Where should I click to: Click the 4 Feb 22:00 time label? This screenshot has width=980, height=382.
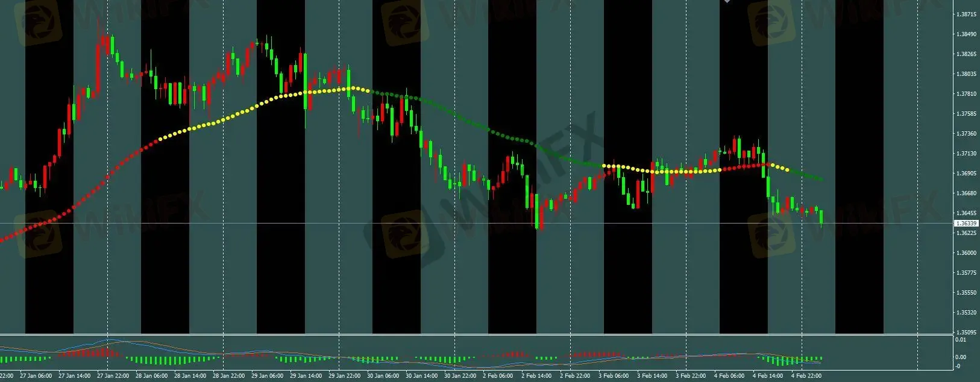coord(806,376)
